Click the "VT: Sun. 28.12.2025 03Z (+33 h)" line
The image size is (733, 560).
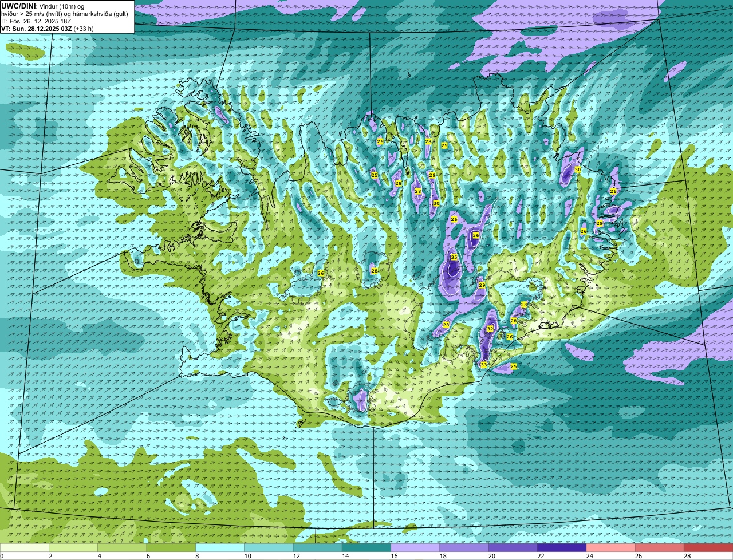(48, 29)
